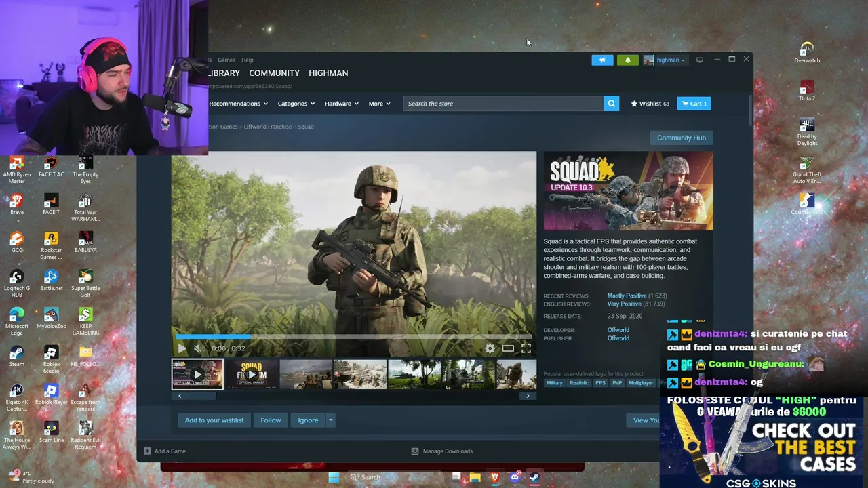The image size is (868, 488).
Task: Open Grand Theft Auto V desktop shortcut
Action: (x=807, y=171)
